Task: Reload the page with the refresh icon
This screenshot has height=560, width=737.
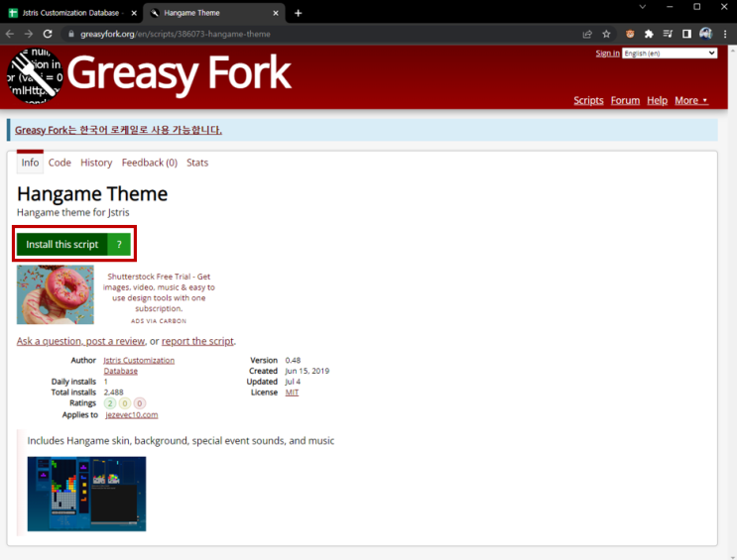Action: pos(48,34)
